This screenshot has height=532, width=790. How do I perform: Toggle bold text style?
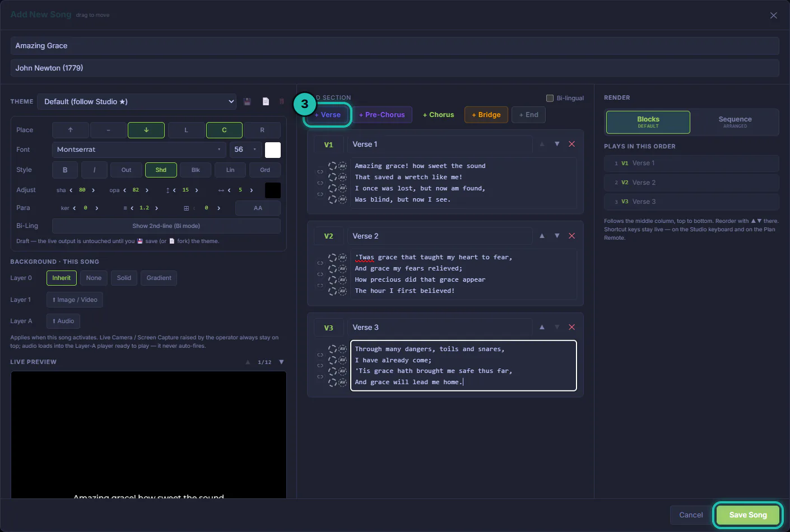65,170
